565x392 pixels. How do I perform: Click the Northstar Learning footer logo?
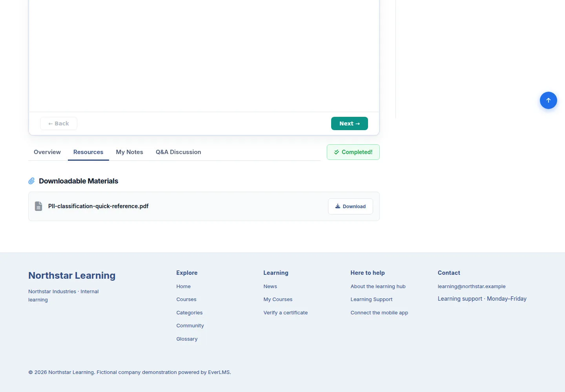pyautogui.click(x=72, y=276)
